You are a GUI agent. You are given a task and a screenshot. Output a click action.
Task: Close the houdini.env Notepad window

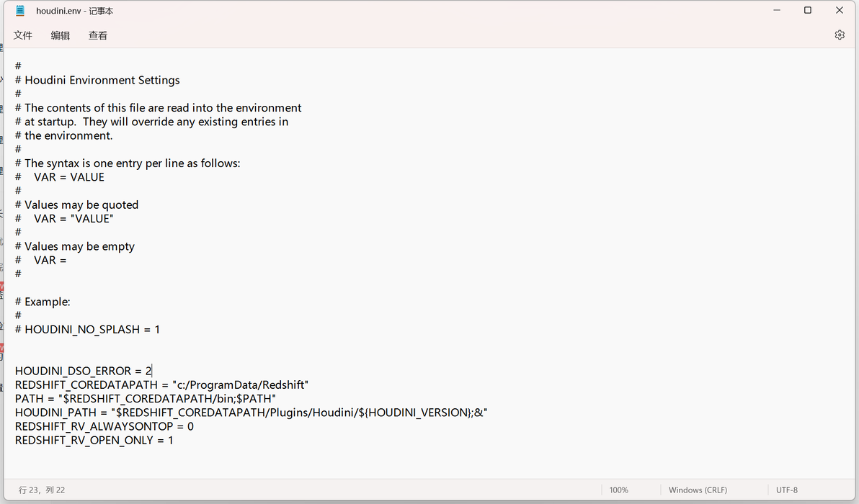(840, 10)
